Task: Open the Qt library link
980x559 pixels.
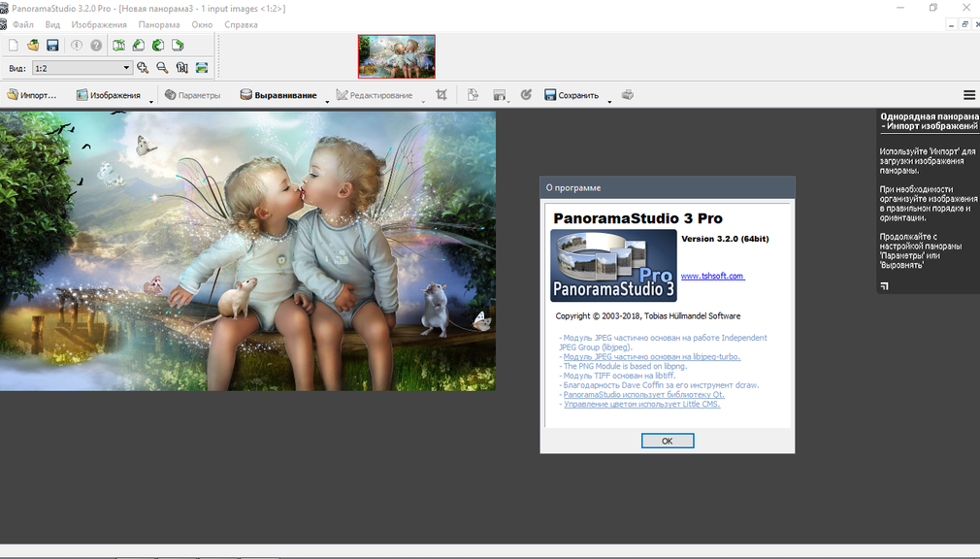Action: pos(643,395)
